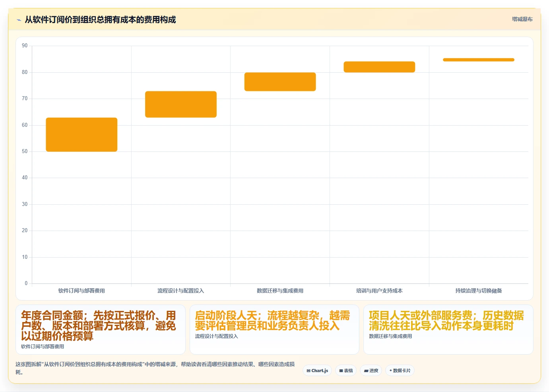
Task: Select the 表格 pill button
Action: pyautogui.click(x=346, y=371)
